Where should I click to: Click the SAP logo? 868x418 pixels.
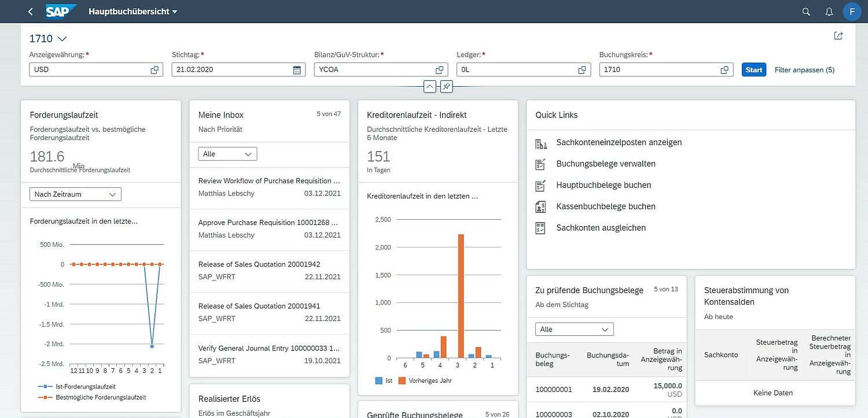tap(61, 12)
